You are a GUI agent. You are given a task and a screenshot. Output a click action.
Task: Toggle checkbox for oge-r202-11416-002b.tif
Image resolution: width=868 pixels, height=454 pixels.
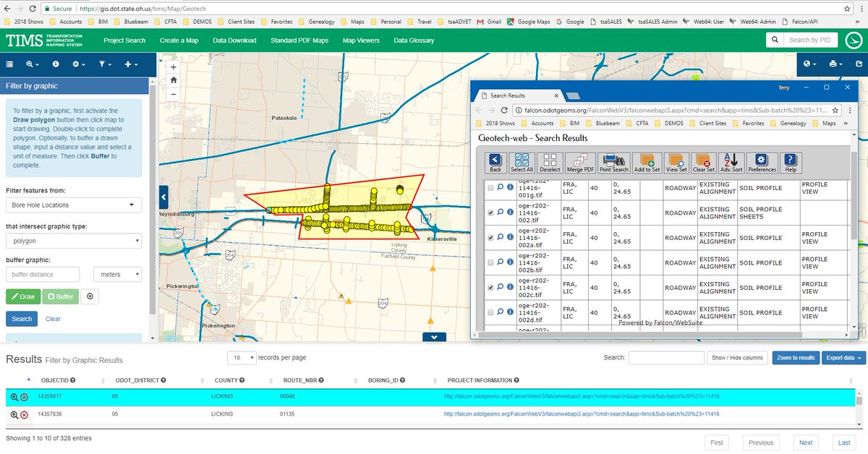pos(491,262)
